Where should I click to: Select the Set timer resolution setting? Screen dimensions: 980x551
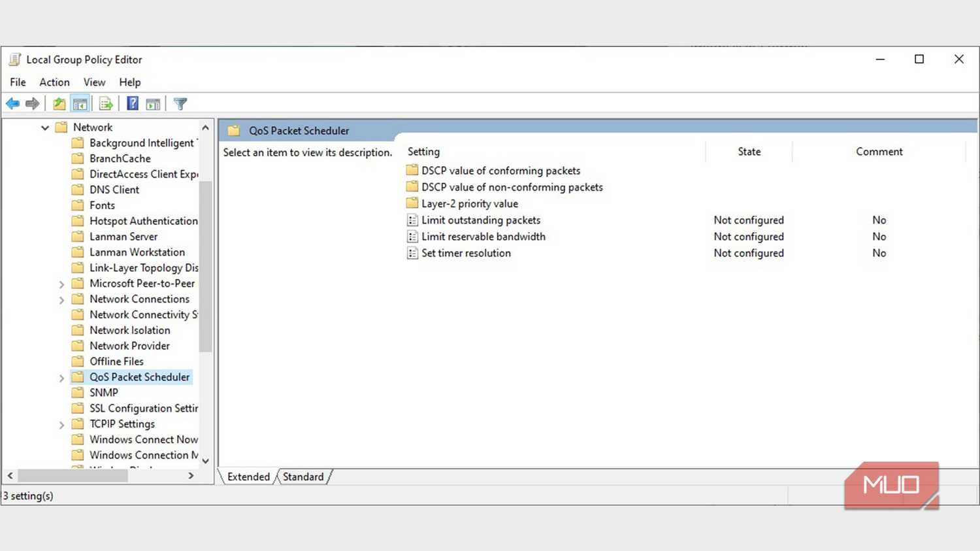466,253
